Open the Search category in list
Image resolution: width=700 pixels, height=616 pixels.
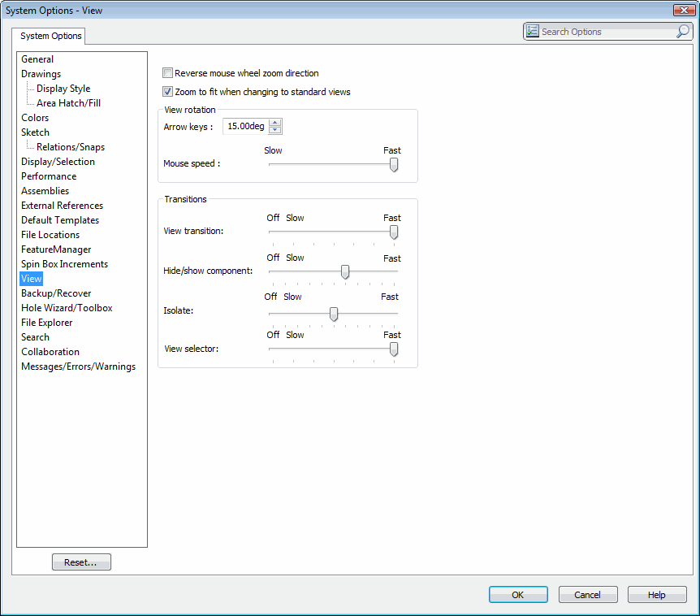[35, 337]
